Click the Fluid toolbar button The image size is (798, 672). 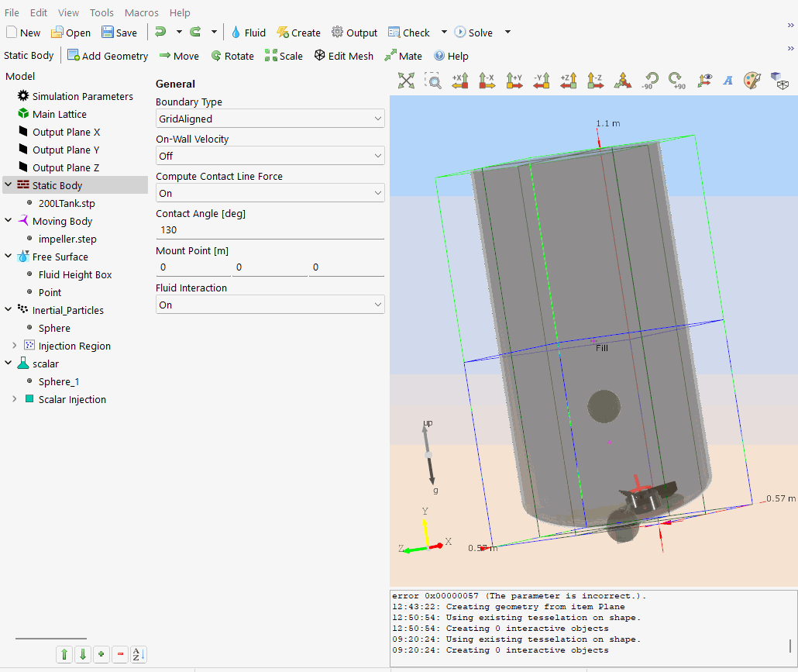(249, 33)
